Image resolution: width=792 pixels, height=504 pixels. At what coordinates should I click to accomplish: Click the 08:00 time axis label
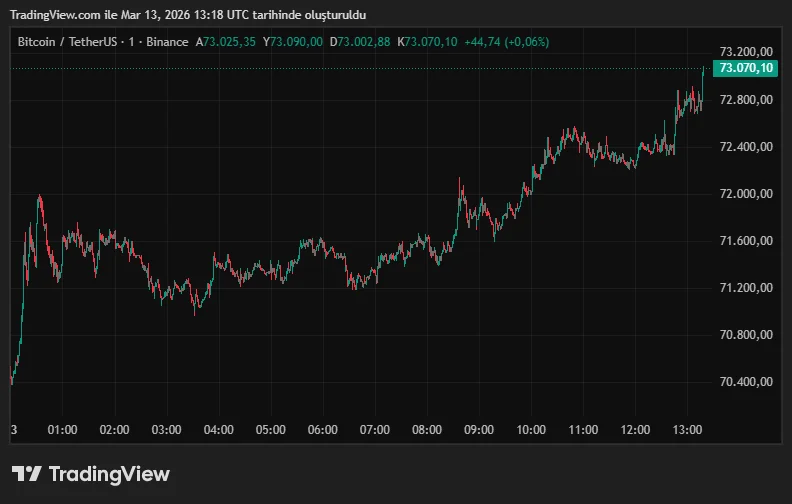[x=427, y=430]
